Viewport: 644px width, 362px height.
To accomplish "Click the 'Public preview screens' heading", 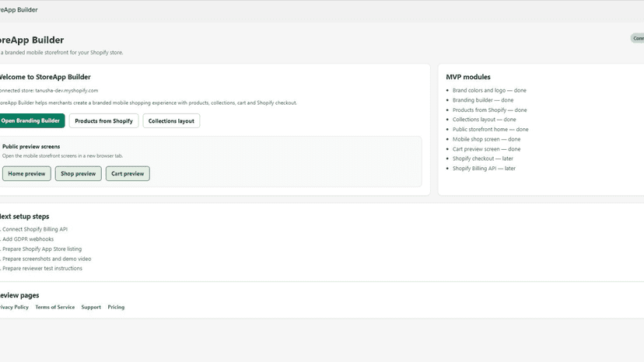I will tap(31, 147).
